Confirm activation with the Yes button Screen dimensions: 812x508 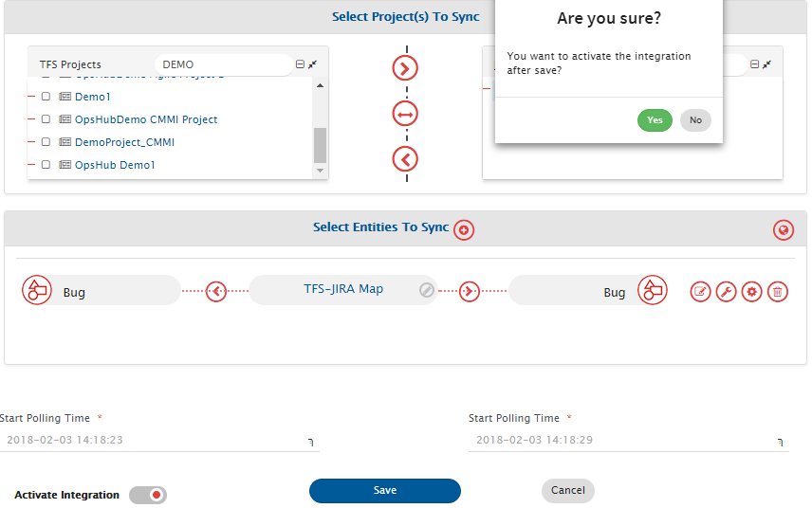[x=655, y=120]
